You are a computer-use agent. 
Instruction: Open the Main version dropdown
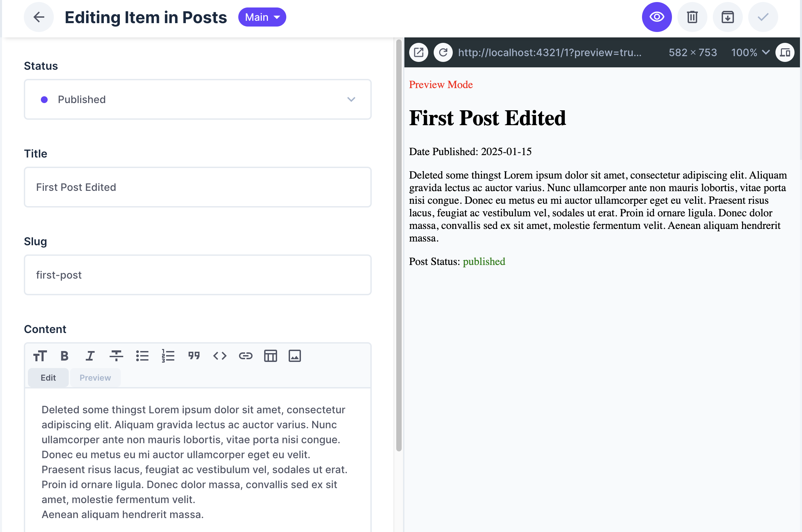[x=262, y=17]
